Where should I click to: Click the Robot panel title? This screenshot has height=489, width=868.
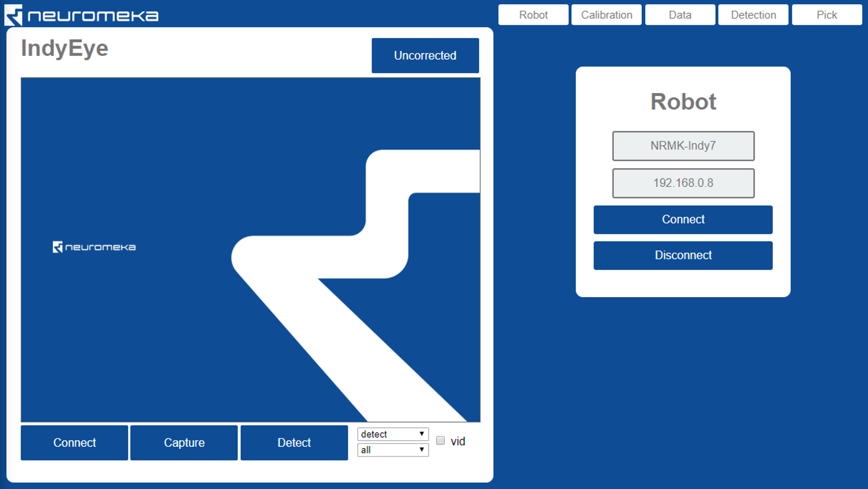683,101
